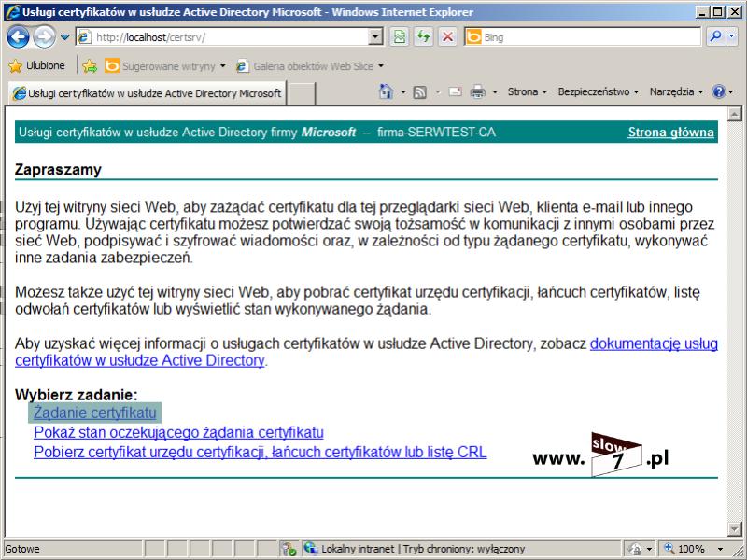Click the Compatibility View icon

tap(400, 36)
